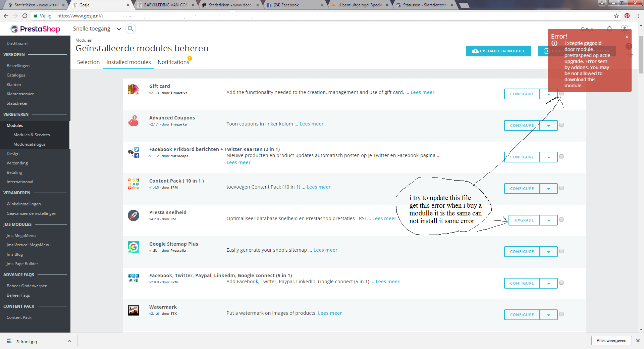Upgrade the Presta snelheid module

pos(524,220)
